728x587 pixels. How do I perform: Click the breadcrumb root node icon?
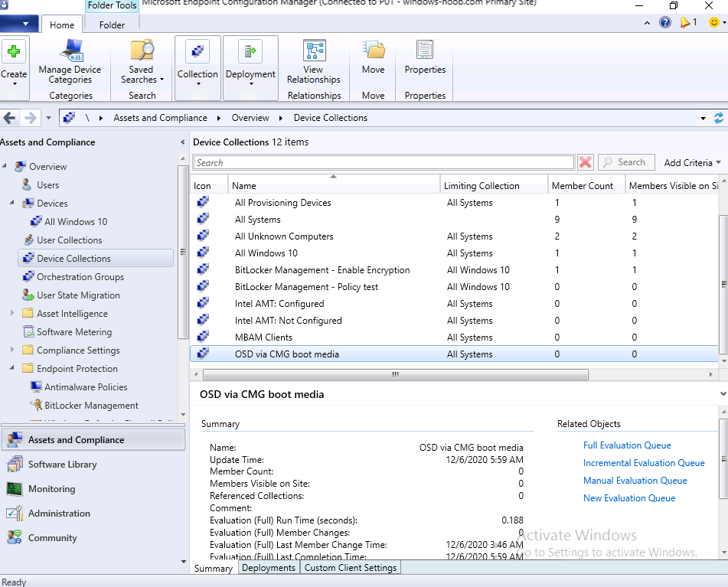click(69, 118)
